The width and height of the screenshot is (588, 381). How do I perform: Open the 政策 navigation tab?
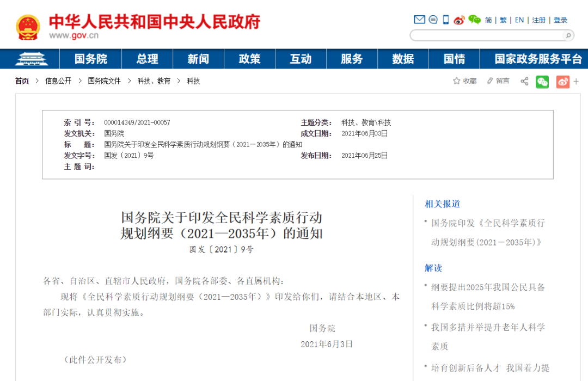point(249,59)
